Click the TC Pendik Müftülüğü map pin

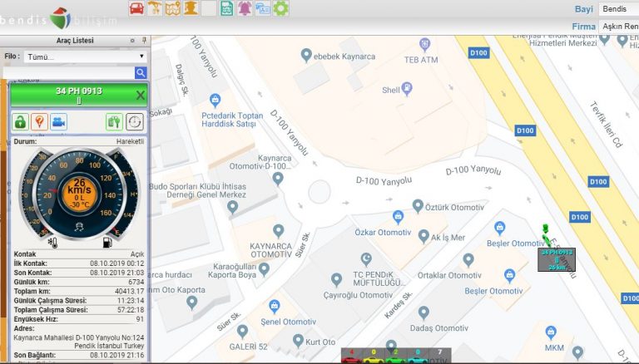click(366, 259)
